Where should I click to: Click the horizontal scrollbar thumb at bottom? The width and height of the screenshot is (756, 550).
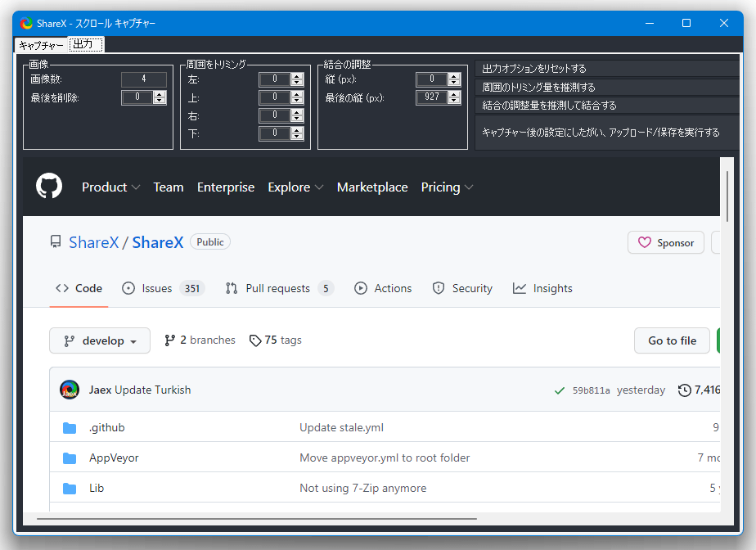click(x=257, y=519)
